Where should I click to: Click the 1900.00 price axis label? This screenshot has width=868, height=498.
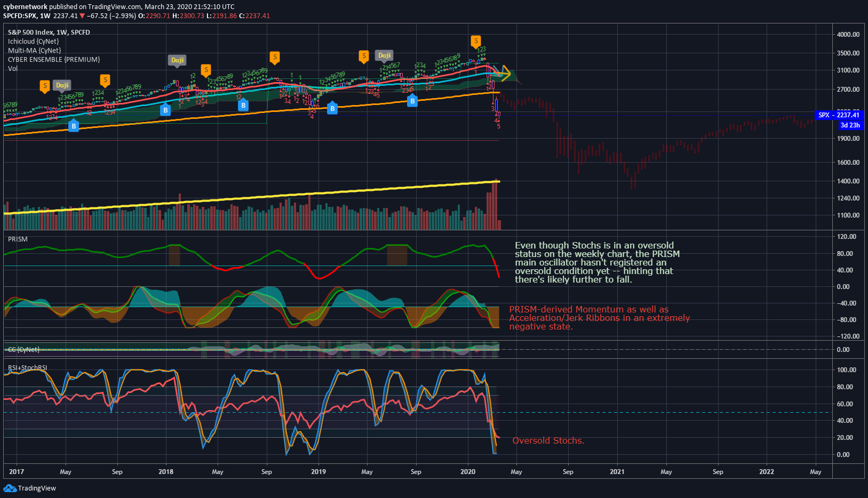click(x=848, y=139)
